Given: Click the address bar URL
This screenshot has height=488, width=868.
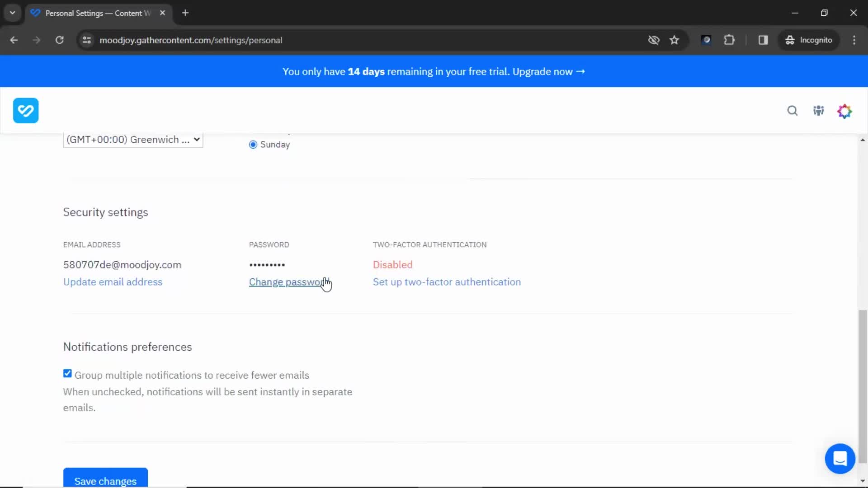Looking at the screenshot, I should point(191,40).
